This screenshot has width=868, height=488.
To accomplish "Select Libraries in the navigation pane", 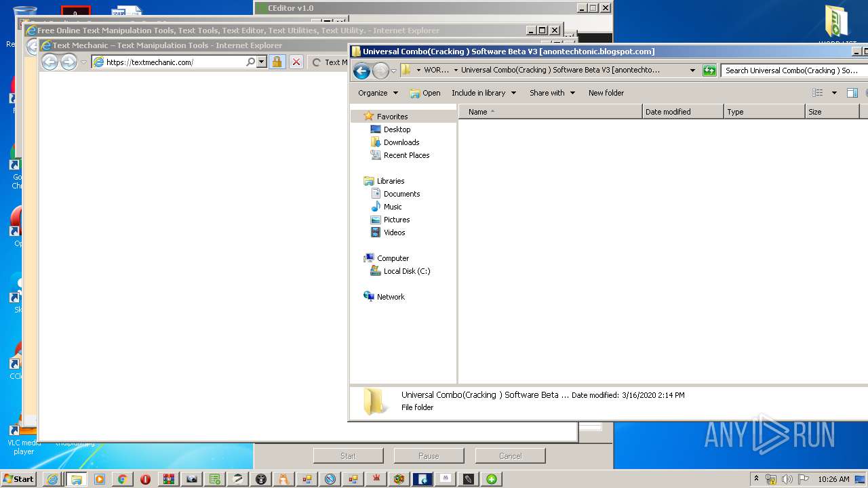I will tap(391, 181).
